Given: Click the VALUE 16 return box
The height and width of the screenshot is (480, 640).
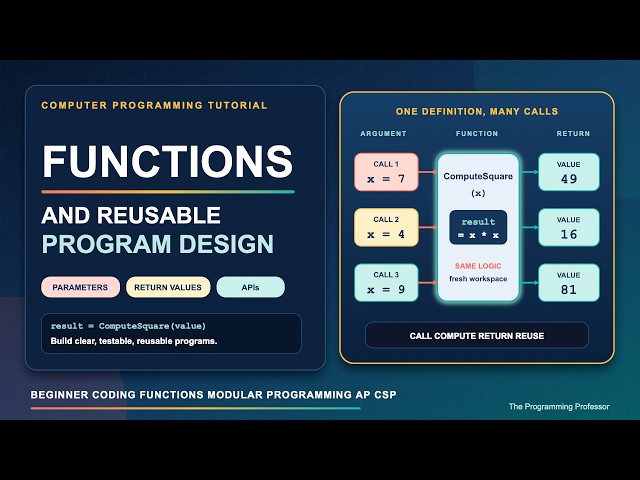Looking at the screenshot, I should point(569,227).
